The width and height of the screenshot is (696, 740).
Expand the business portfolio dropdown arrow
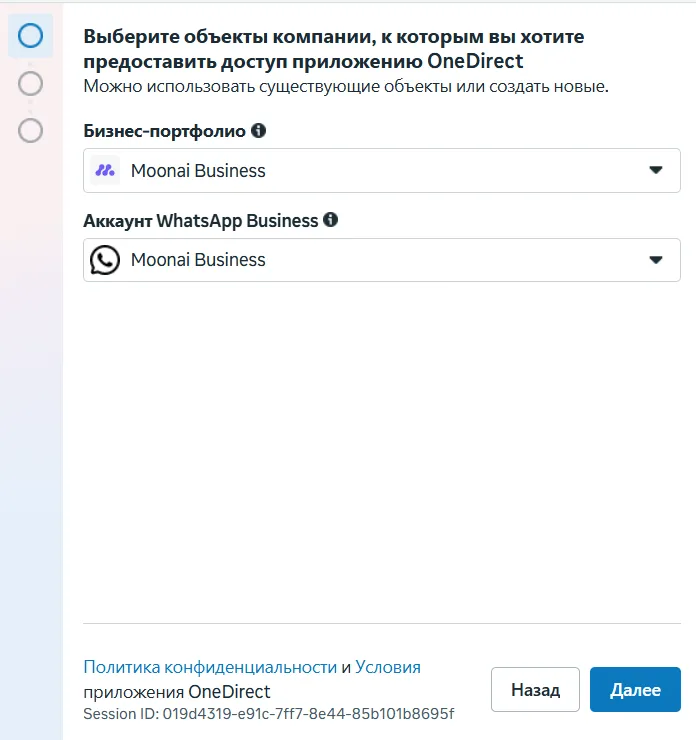point(656,170)
